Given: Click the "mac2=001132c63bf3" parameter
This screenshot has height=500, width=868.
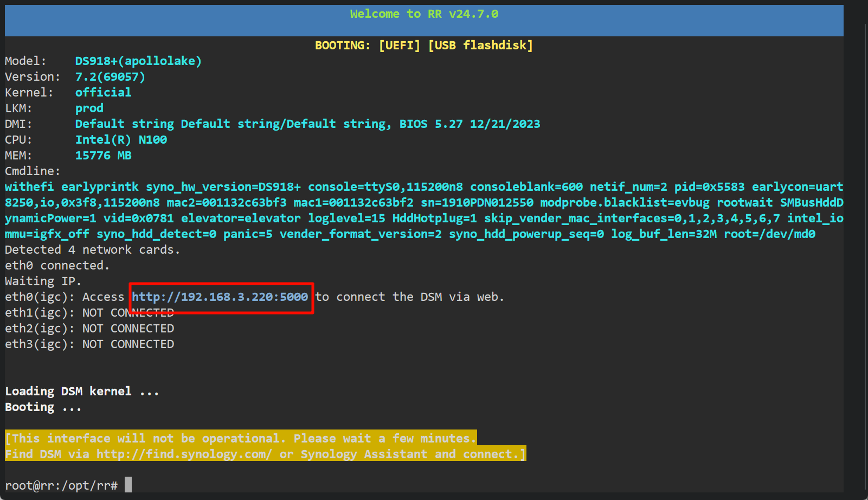Looking at the screenshot, I should (x=227, y=203).
